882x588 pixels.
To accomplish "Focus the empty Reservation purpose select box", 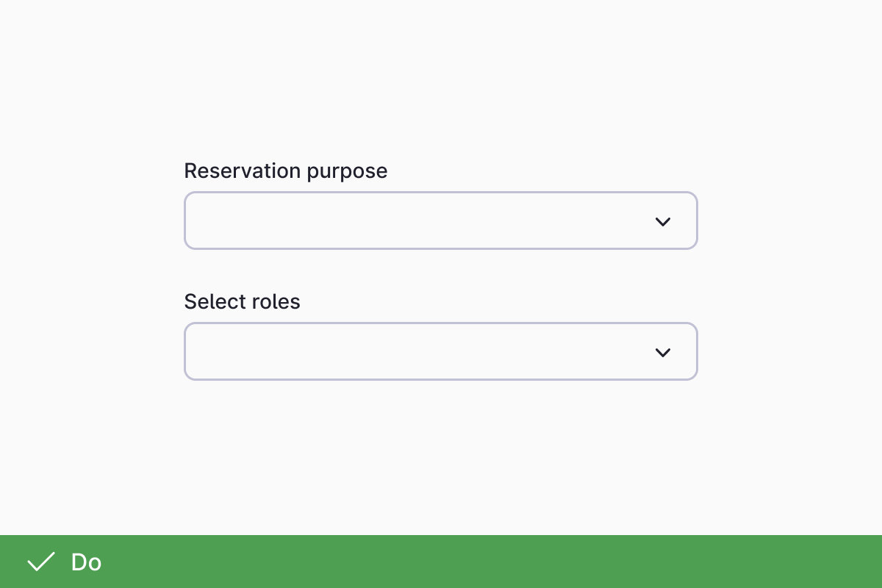I will coord(412,221).
